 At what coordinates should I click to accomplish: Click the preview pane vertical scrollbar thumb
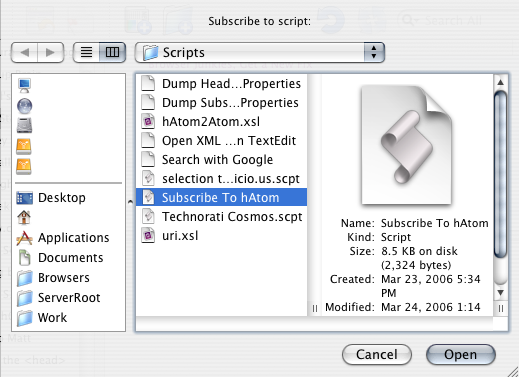click(x=500, y=174)
